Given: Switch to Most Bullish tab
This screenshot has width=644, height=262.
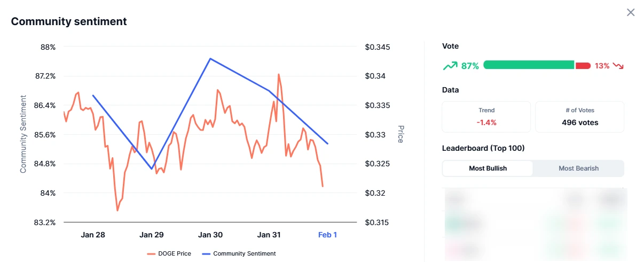Looking at the screenshot, I should coord(488,168).
